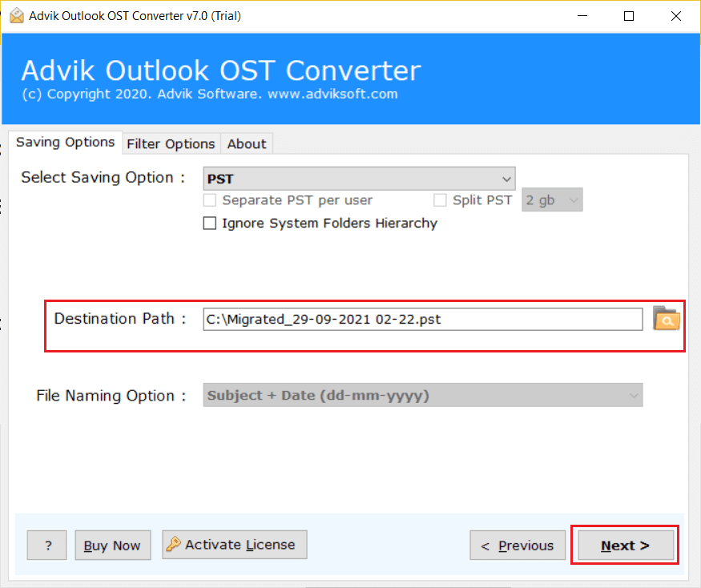The image size is (701, 588).
Task: Browse destination folder with the folder icon
Action: 666,318
